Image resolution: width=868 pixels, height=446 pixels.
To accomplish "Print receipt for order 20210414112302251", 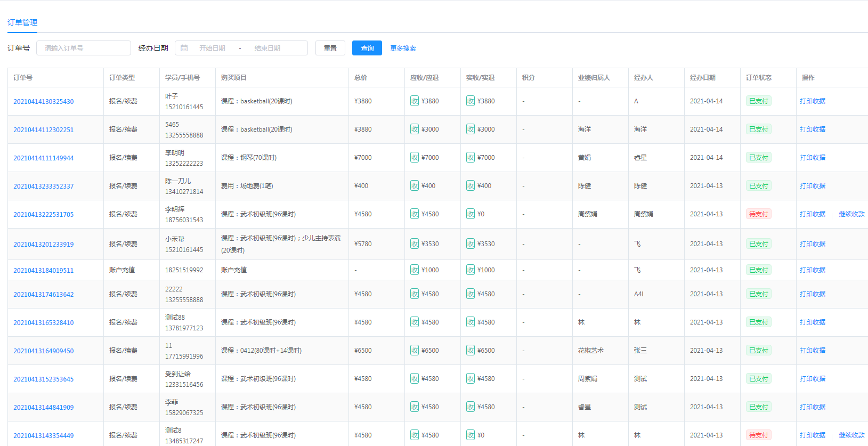I will (x=813, y=129).
